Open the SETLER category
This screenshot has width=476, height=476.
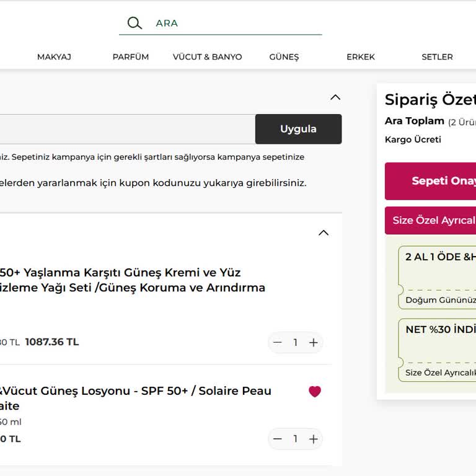coord(437,57)
